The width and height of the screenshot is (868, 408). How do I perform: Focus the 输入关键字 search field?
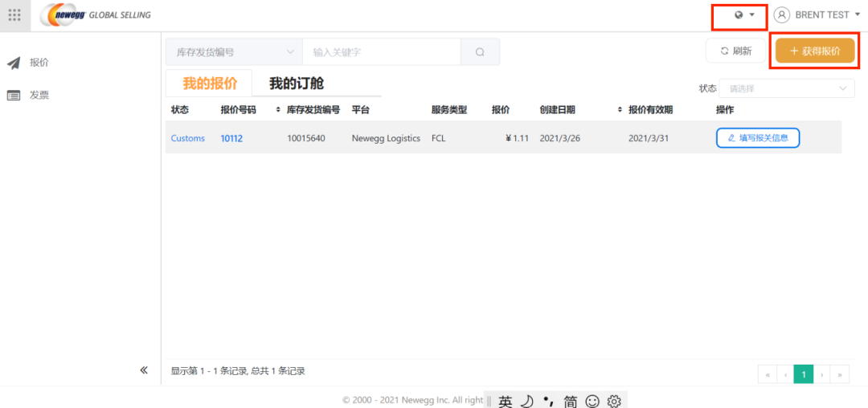coord(382,52)
